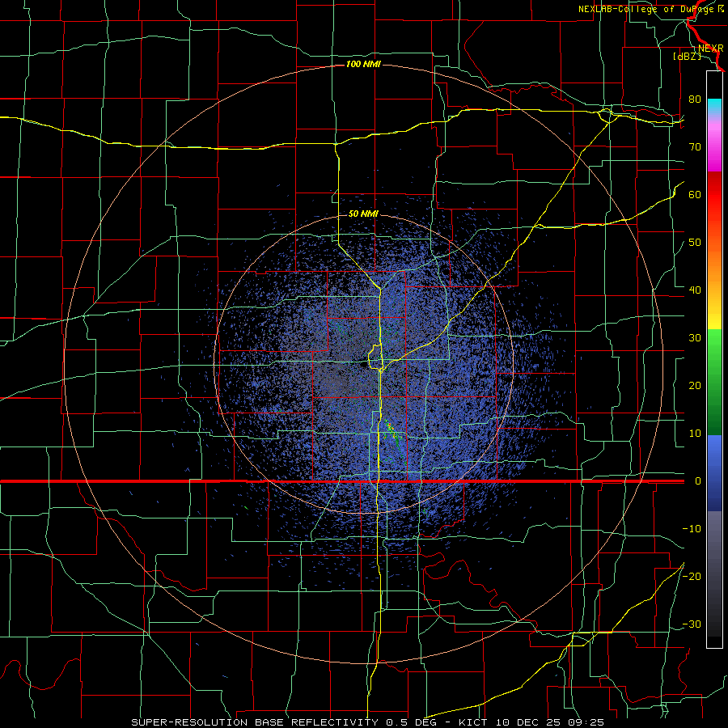Click the 70 value on the dBZ scale

tap(695, 147)
